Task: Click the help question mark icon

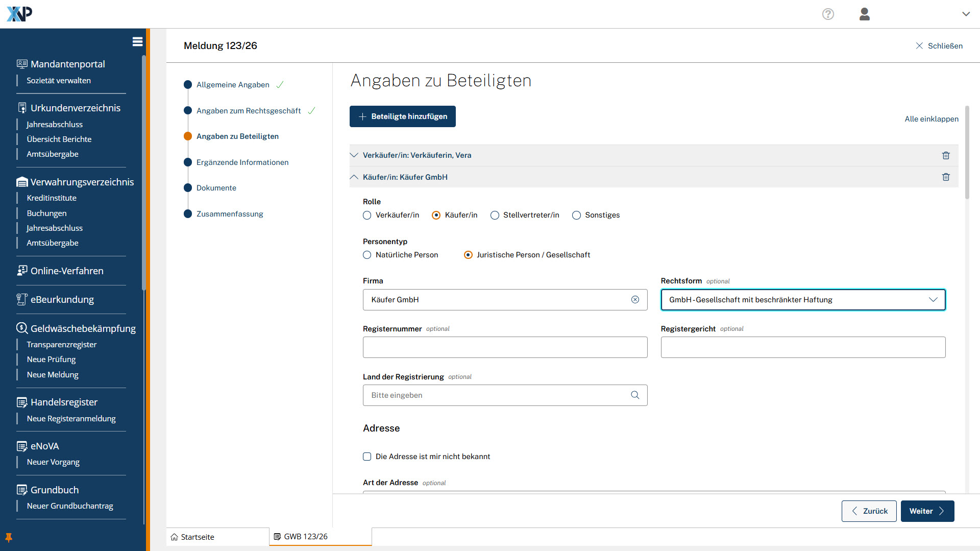Action: [828, 14]
